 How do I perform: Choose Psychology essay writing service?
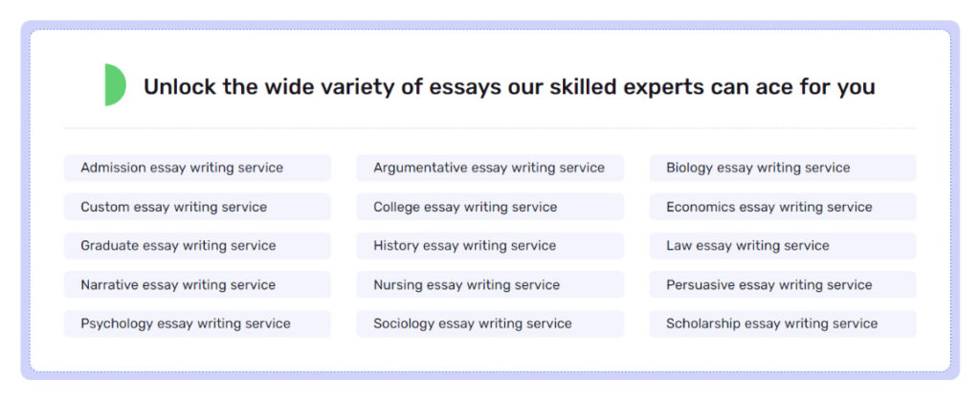[x=197, y=324]
